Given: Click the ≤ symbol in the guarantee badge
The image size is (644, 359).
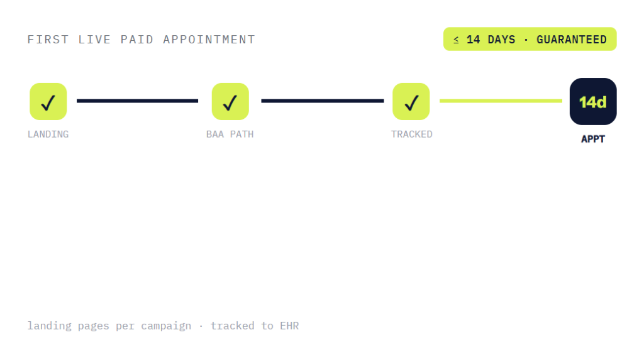Looking at the screenshot, I should coord(456,40).
